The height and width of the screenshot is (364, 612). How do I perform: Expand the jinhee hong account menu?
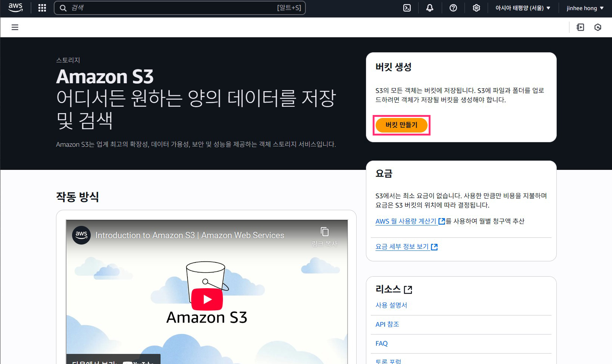coord(585,8)
